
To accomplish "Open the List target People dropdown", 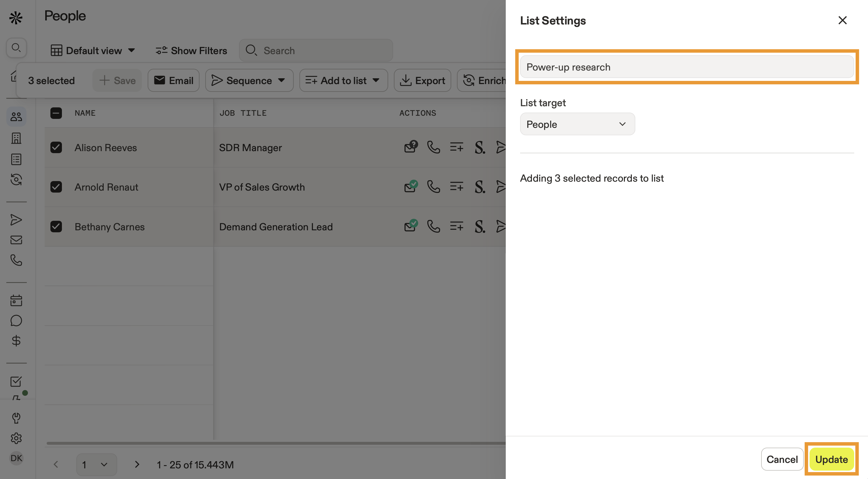I will click(577, 124).
